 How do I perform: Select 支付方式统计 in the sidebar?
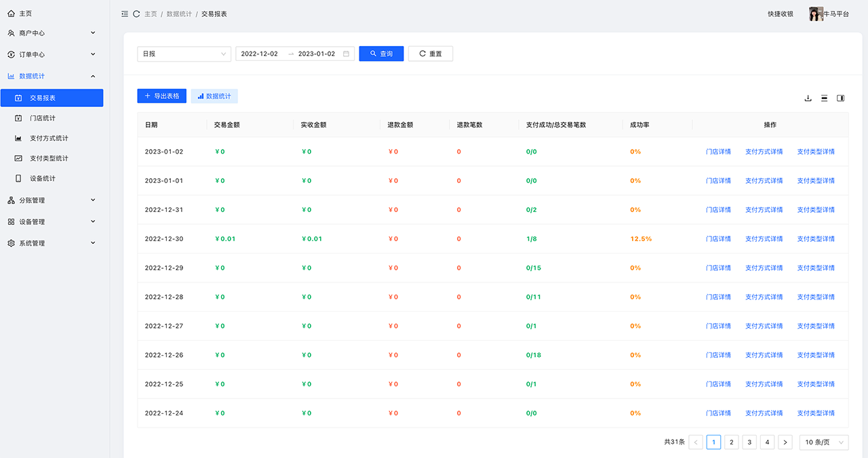pos(49,138)
